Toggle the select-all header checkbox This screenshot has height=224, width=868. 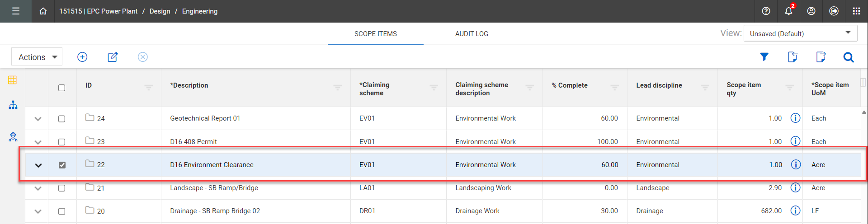[x=62, y=88]
